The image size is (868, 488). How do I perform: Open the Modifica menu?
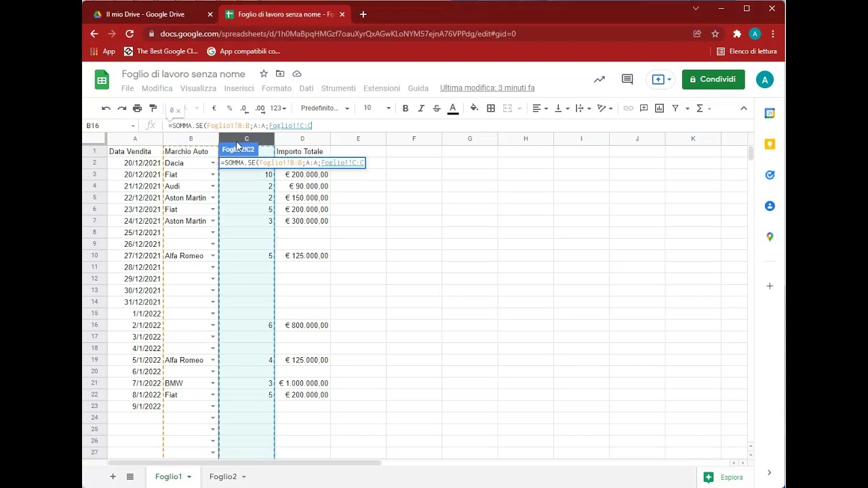(157, 88)
